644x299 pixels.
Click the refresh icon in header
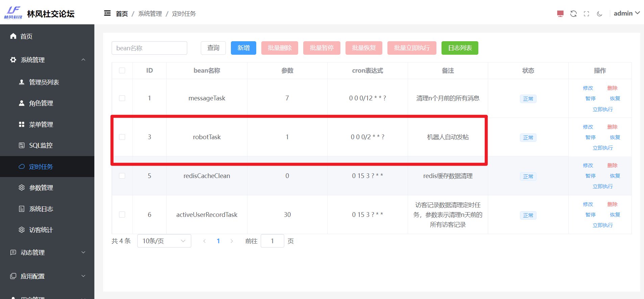573,14
